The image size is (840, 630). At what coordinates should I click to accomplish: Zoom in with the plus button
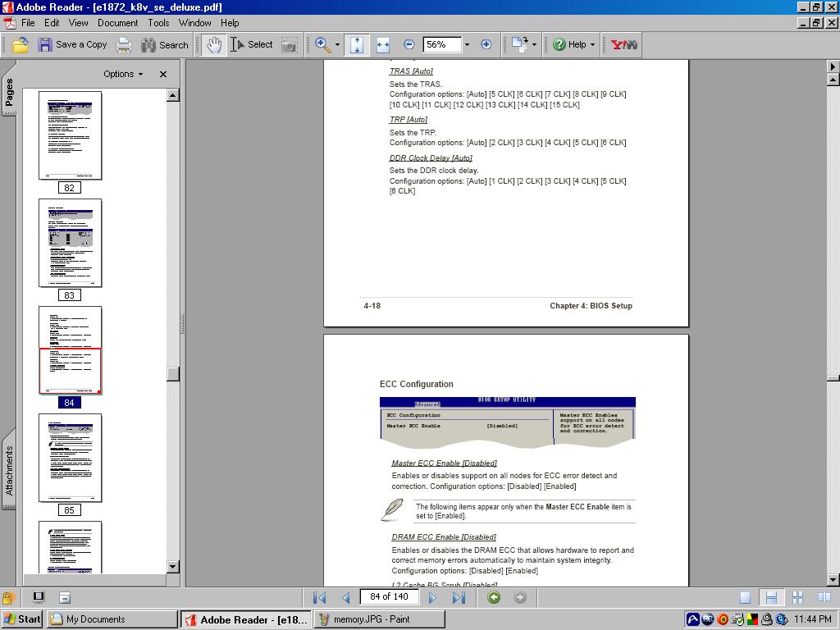(x=486, y=45)
